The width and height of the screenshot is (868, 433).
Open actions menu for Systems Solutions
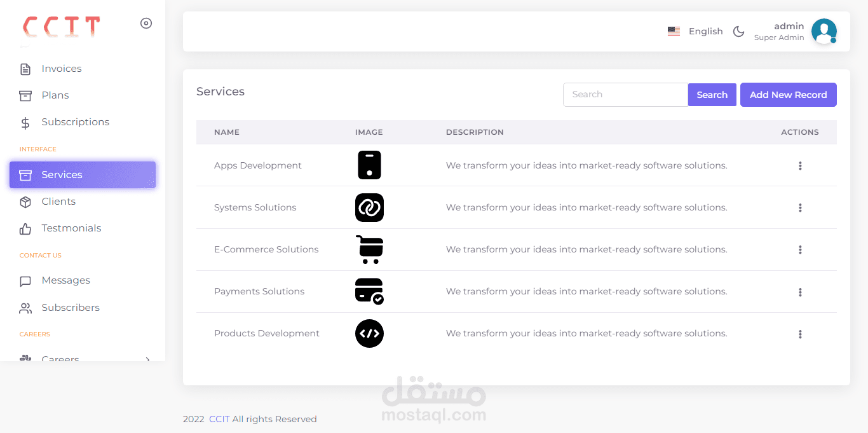[x=800, y=208]
